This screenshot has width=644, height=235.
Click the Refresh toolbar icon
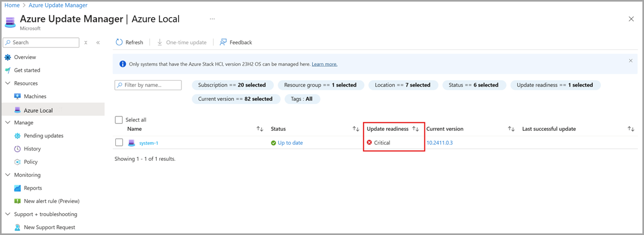pos(119,42)
